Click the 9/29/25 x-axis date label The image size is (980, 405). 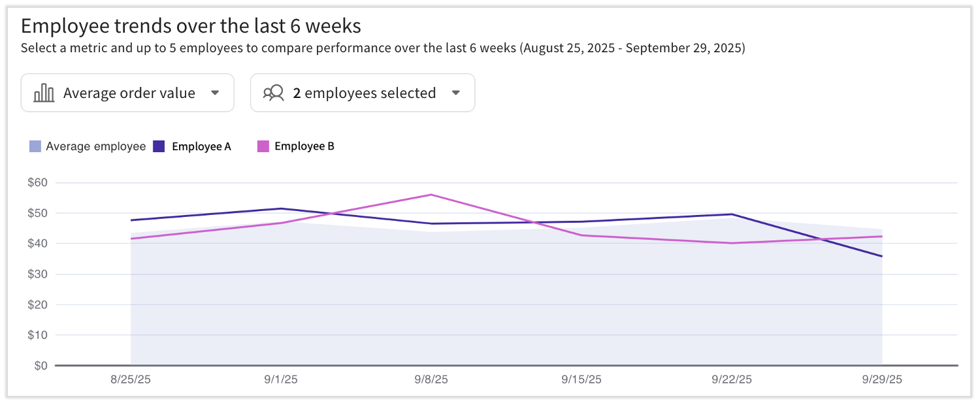[882, 380]
